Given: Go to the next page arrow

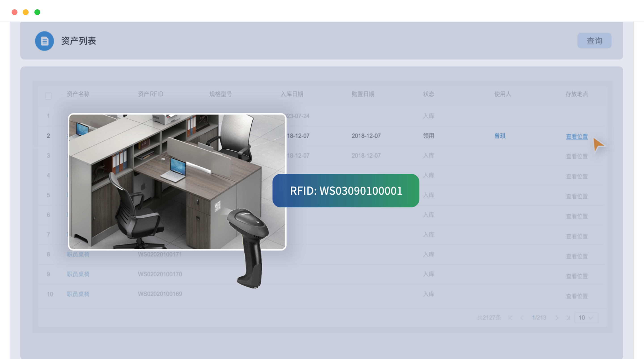Looking at the screenshot, I should click(x=557, y=318).
